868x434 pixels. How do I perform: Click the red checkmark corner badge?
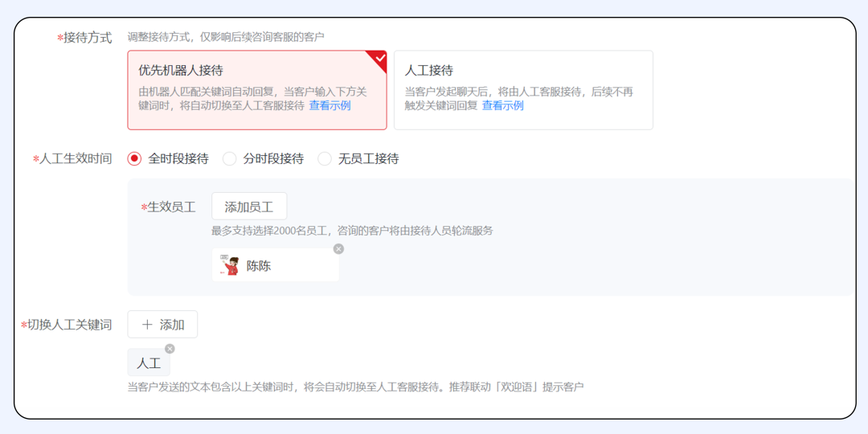[378, 59]
